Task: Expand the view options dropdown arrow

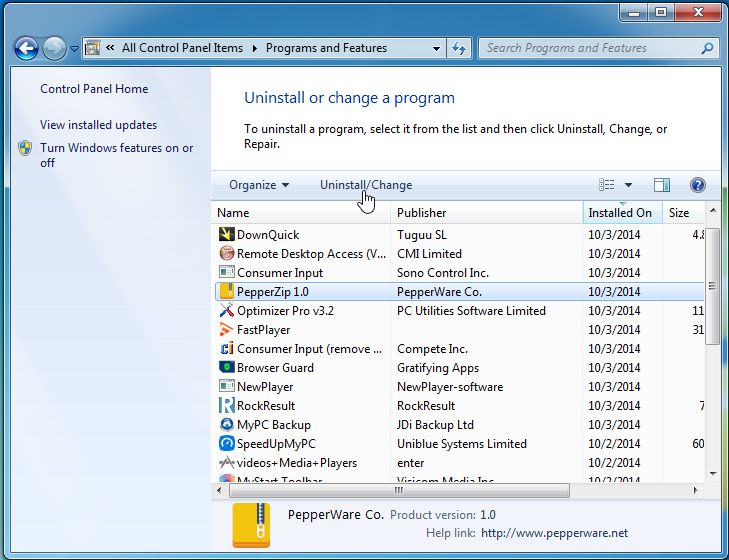Action: click(x=628, y=185)
